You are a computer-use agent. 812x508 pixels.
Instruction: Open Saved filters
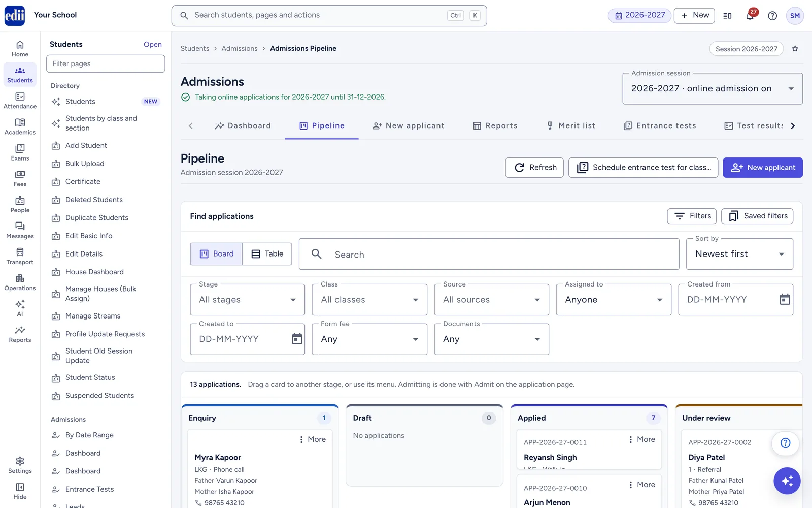pos(757,216)
